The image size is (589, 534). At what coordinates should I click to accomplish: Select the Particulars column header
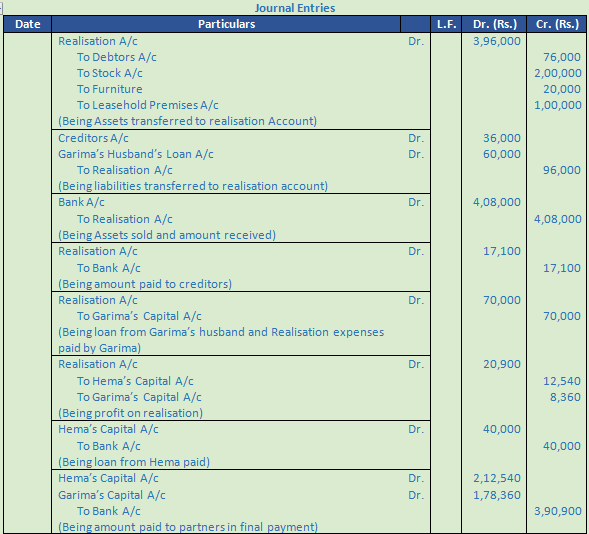tap(227, 24)
